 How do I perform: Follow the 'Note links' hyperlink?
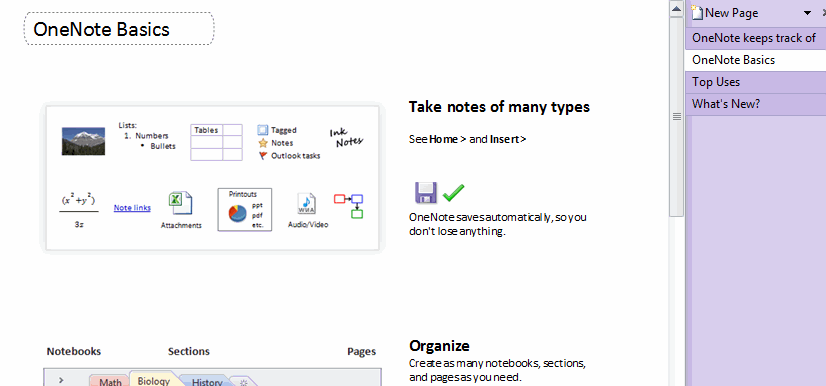click(132, 208)
